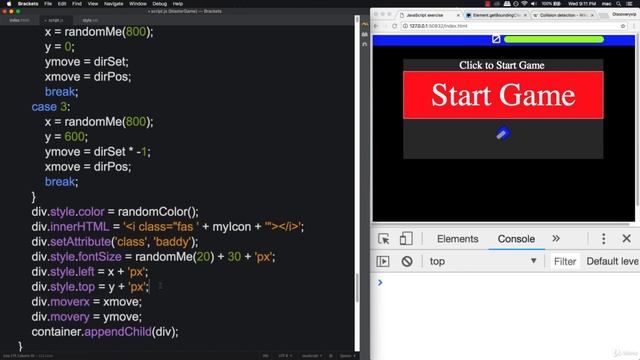640x360 pixels.
Task: Clear the console with the ban icon
Action: point(407,261)
